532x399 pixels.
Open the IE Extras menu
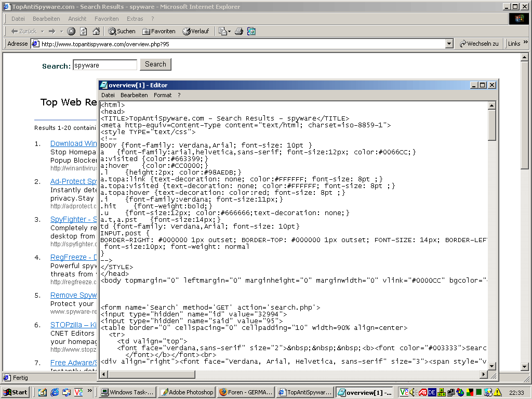click(x=135, y=19)
